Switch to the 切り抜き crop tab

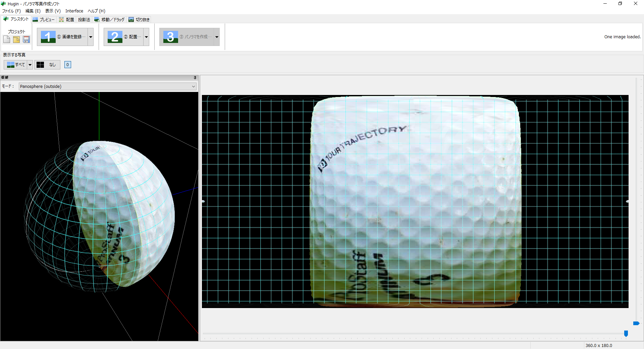pyautogui.click(x=139, y=20)
